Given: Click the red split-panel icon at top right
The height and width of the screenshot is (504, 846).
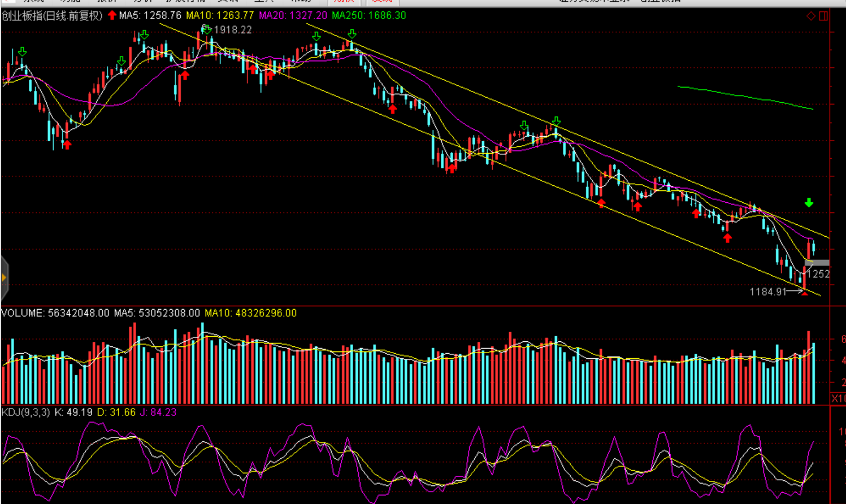Looking at the screenshot, I should [x=823, y=16].
